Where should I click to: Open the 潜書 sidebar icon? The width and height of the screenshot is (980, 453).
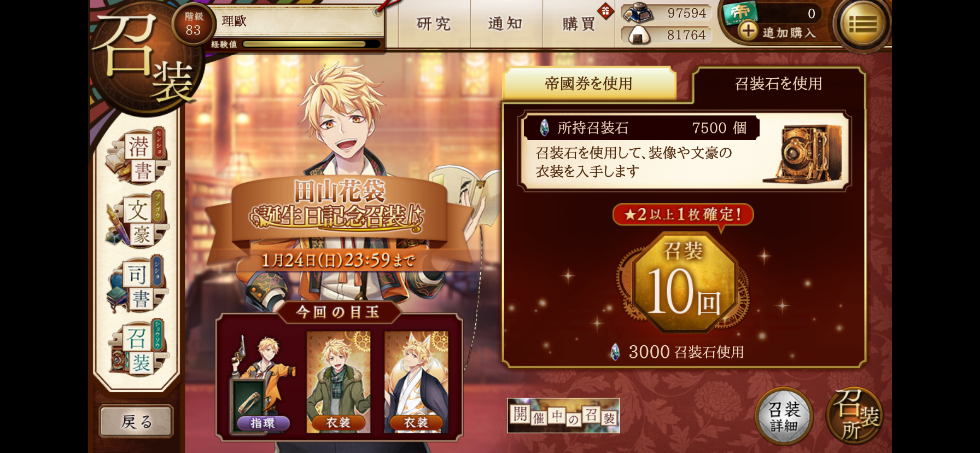click(138, 156)
